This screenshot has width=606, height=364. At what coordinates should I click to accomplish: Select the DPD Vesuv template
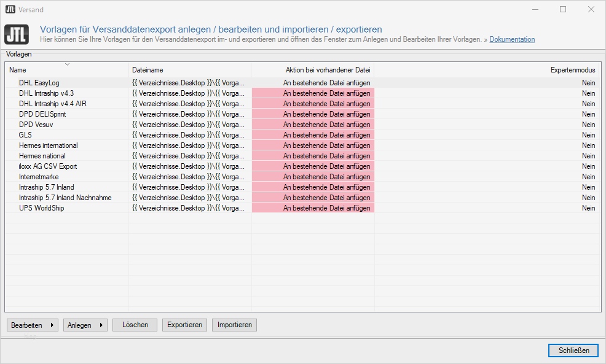(302, 124)
